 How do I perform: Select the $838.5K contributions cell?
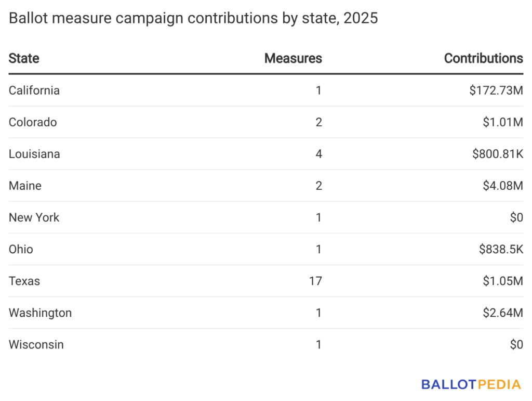click(x=501, y=249)
